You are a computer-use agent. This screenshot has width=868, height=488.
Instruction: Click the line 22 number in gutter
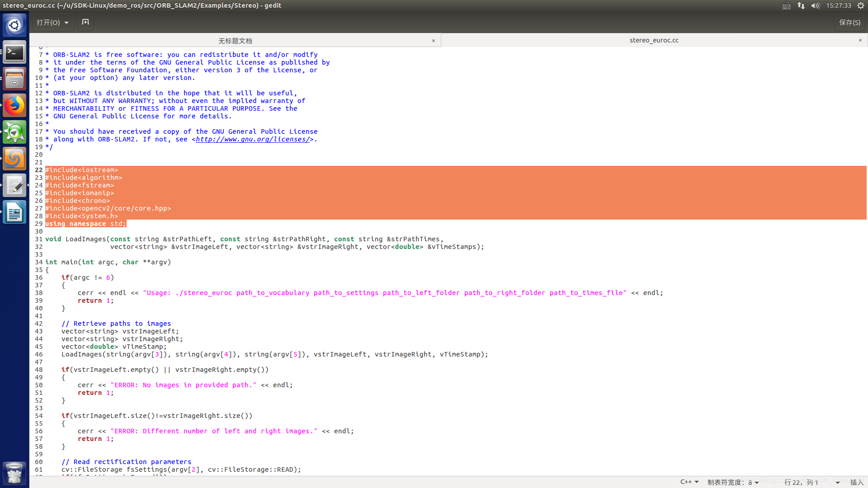point(38,170)
